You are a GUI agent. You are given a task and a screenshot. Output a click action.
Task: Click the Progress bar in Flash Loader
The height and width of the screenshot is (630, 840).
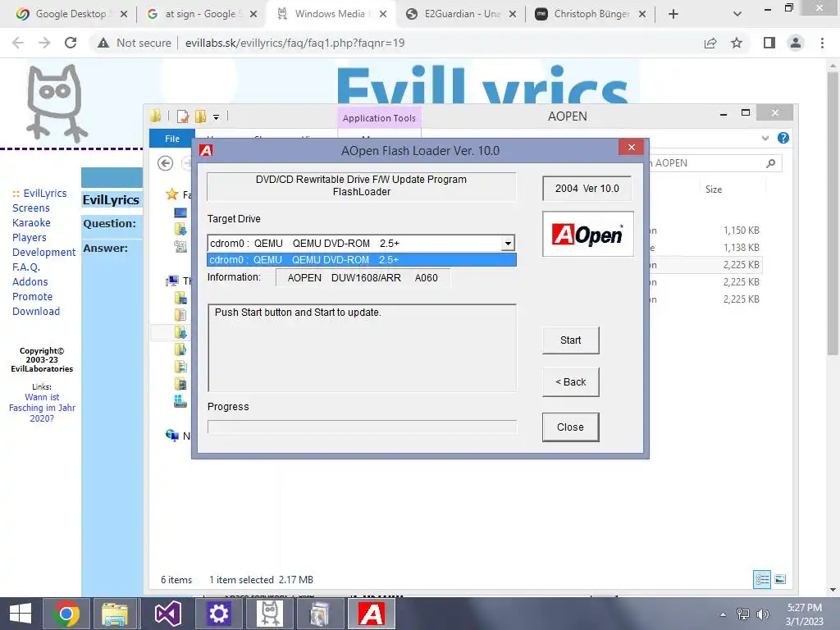pos(362,427)
